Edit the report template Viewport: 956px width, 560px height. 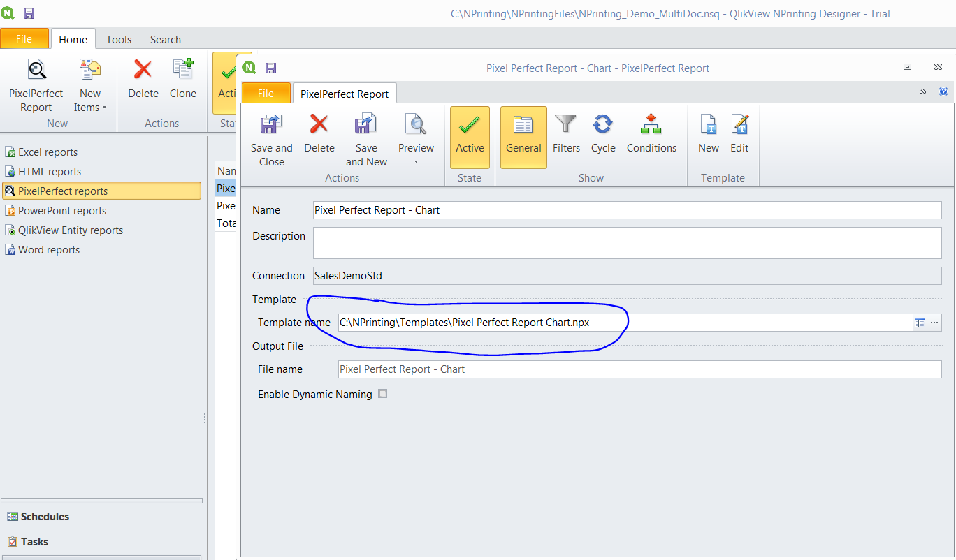coord(739,133)
